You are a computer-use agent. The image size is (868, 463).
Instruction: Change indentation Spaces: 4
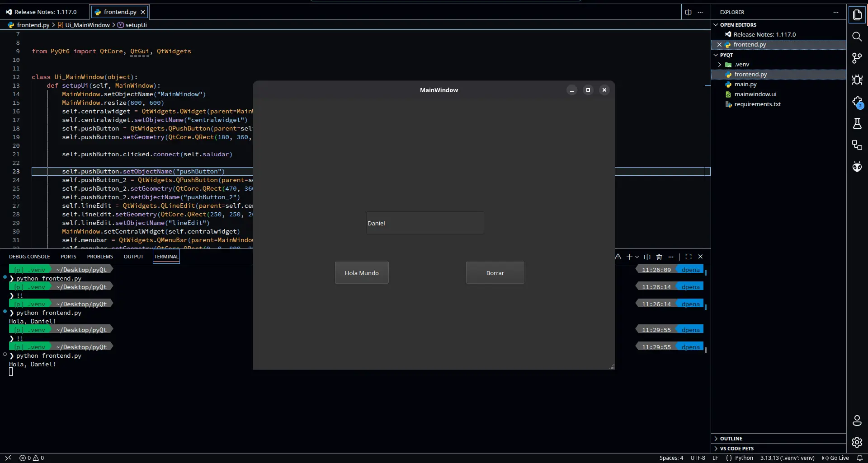pos(671,458)
